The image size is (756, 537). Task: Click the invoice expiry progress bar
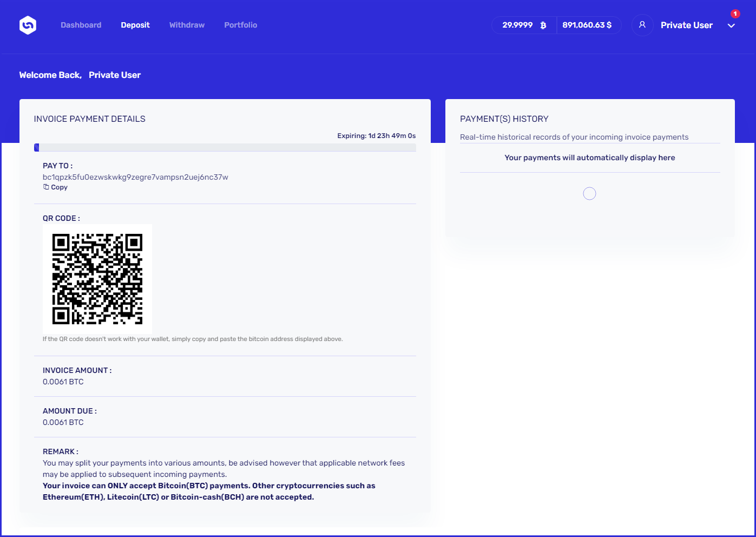[225, 147]
